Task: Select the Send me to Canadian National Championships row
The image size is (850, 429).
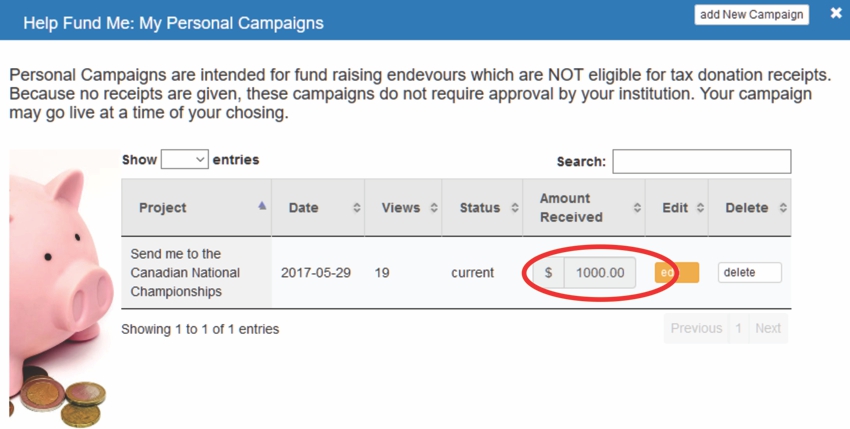Action: coord(456,272)
